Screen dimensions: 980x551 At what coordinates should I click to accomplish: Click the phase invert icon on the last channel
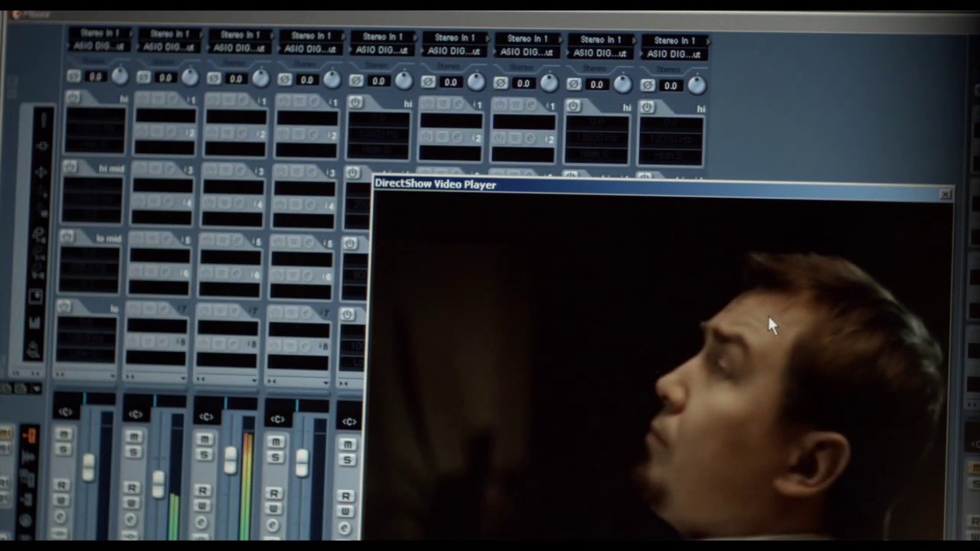click(648, 85)
